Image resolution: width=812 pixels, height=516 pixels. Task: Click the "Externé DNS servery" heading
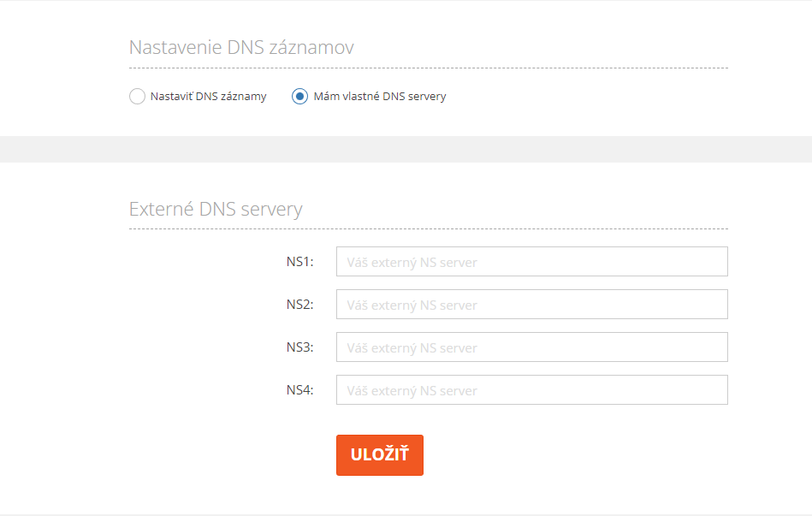pos(216,209)
